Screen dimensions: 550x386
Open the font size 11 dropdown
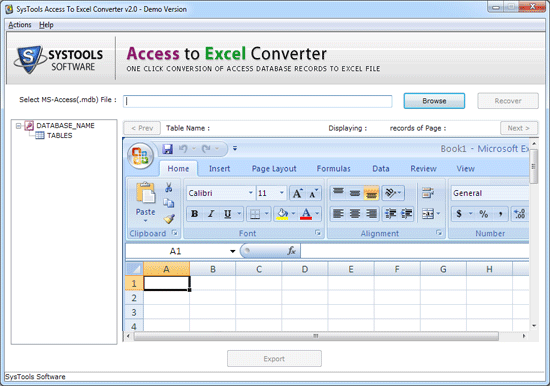tap(281, 193)
